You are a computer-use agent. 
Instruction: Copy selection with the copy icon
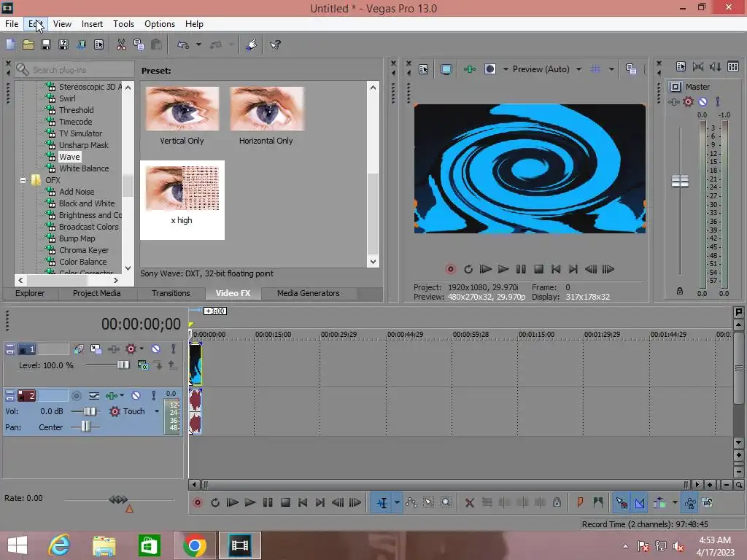pyautogui.click(x=139, y=44)
